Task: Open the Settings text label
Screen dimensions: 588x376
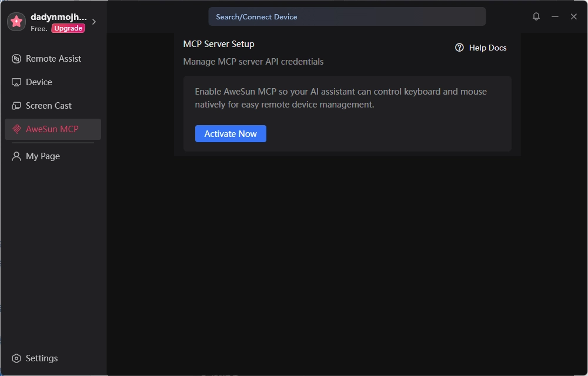Action: [42, 358]
